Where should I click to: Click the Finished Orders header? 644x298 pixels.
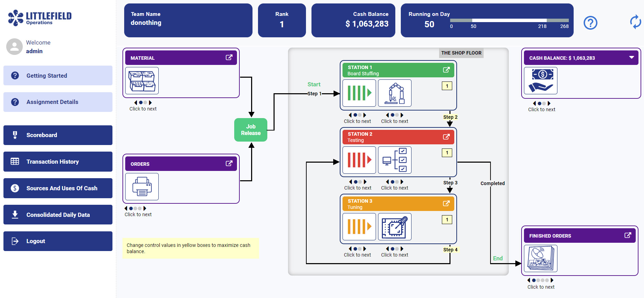coord(580,235)
